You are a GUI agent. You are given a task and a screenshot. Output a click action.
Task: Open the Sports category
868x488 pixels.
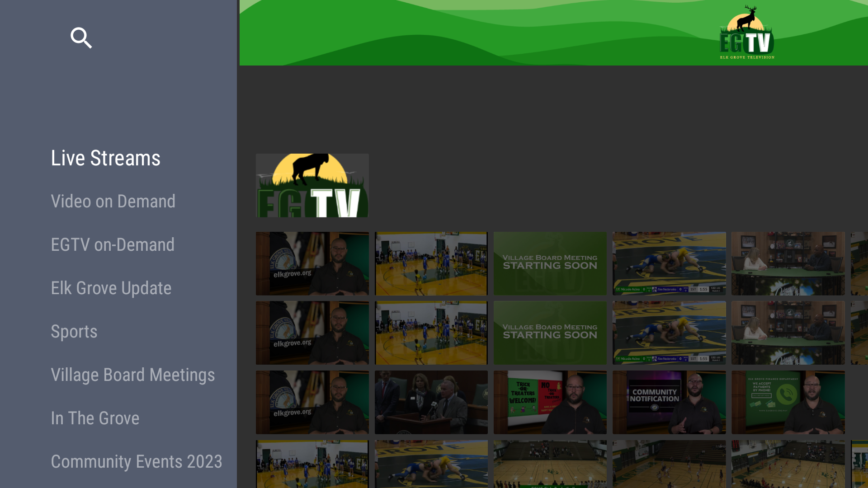pyautogui.click(x=74, y=331)
